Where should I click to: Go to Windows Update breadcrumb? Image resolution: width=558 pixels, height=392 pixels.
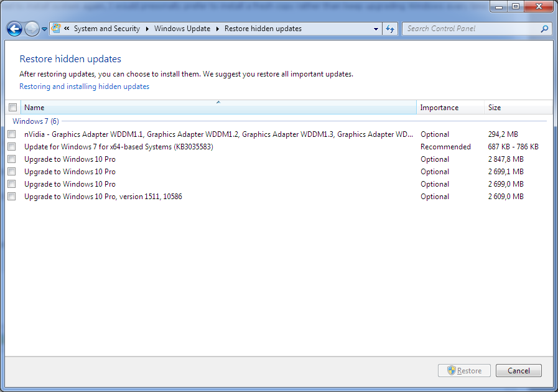pos(182,29)
